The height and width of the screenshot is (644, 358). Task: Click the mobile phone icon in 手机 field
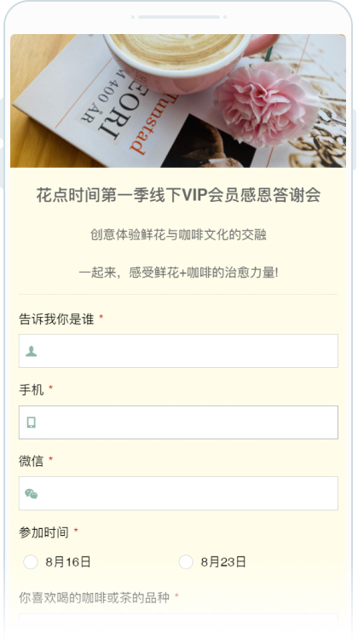point(32,423)
